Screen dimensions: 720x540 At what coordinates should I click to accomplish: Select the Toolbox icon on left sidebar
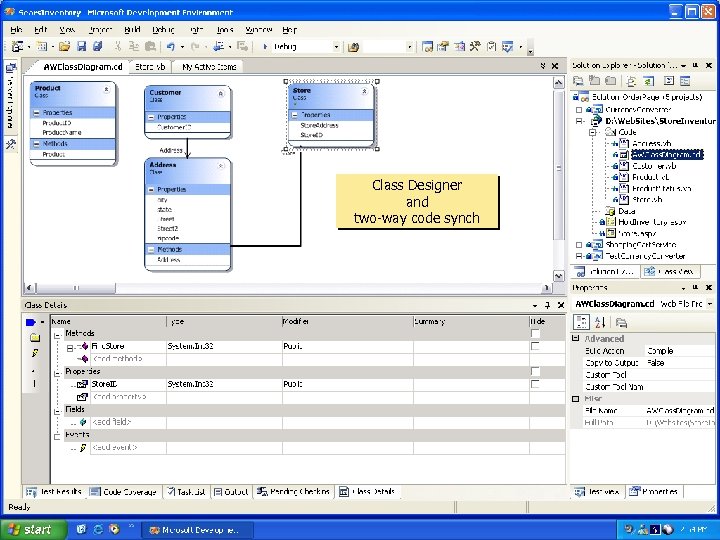click(10, 144)
